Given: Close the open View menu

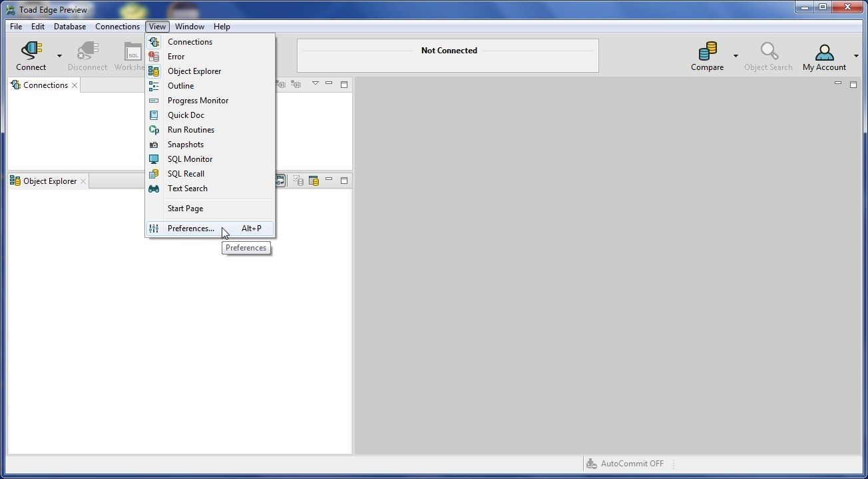Looking at the screenshot, I should (x=157, y=27).
